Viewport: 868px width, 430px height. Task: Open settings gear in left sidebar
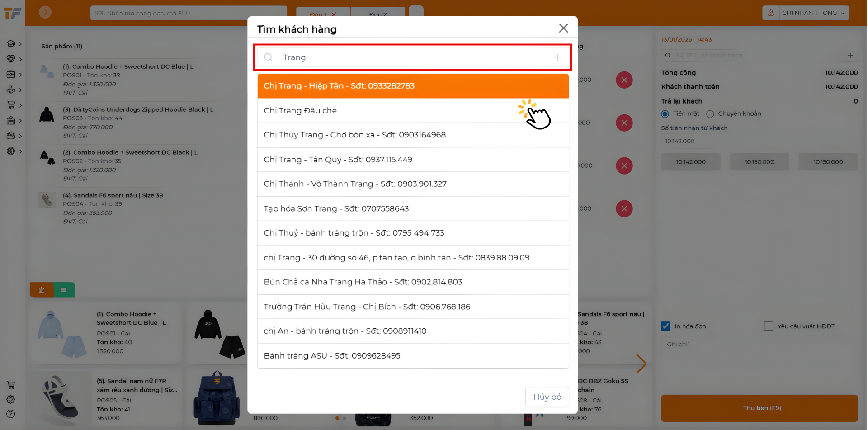11,399
